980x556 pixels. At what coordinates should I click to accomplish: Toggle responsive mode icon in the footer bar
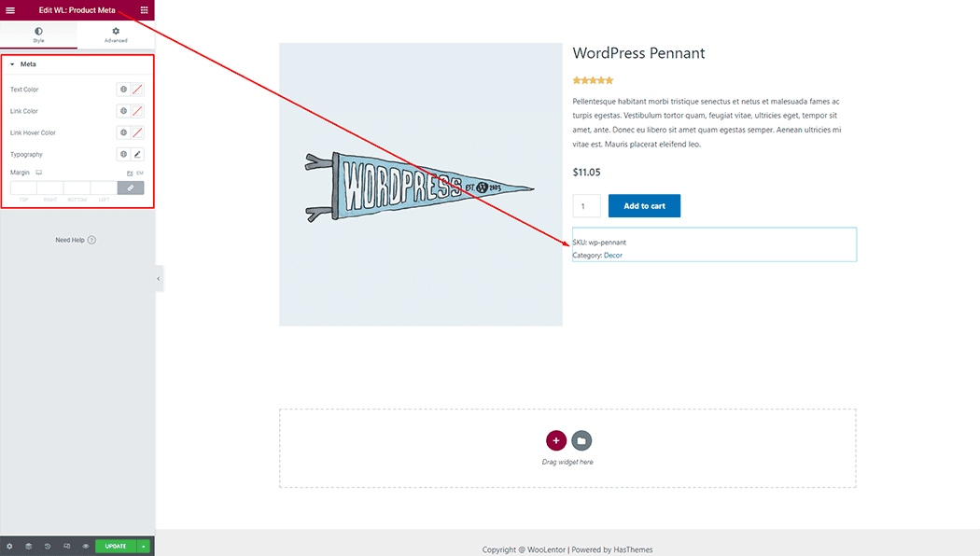tap(67, 546)
